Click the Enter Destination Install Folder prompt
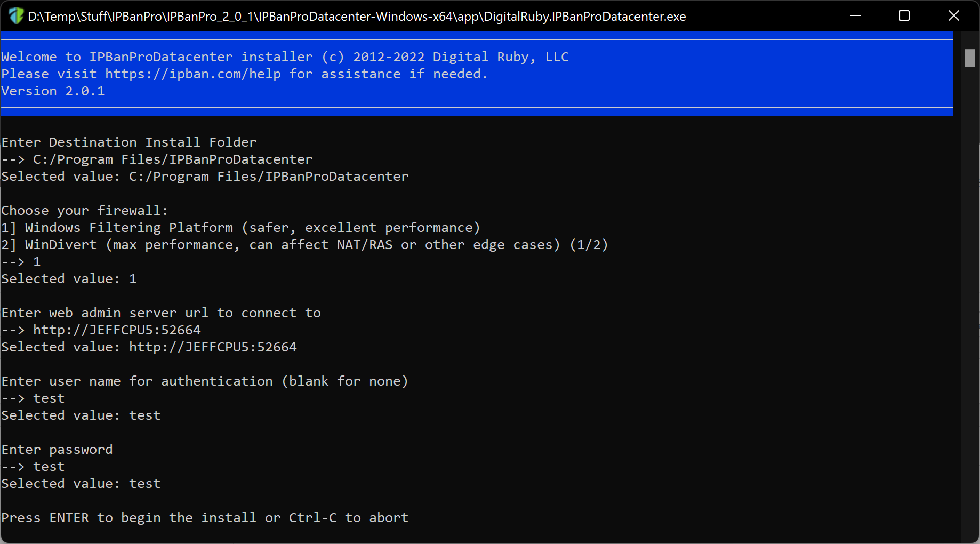 pos(129,142)
